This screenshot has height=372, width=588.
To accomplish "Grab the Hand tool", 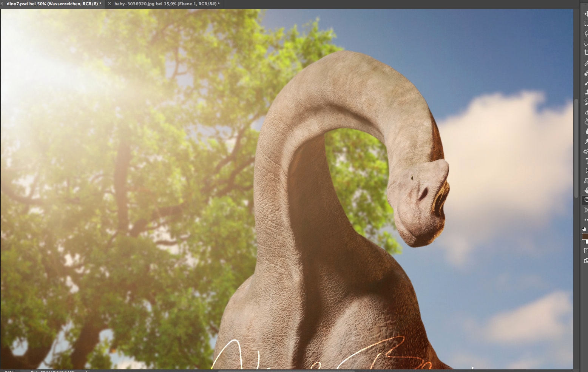I will click(585, 191).
